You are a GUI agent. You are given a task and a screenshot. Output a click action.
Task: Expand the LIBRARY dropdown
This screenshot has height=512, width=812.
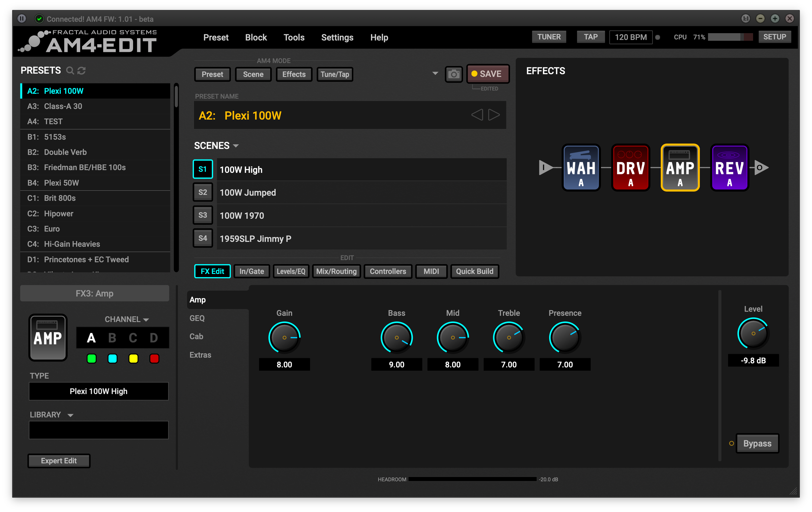click(71, 415)
